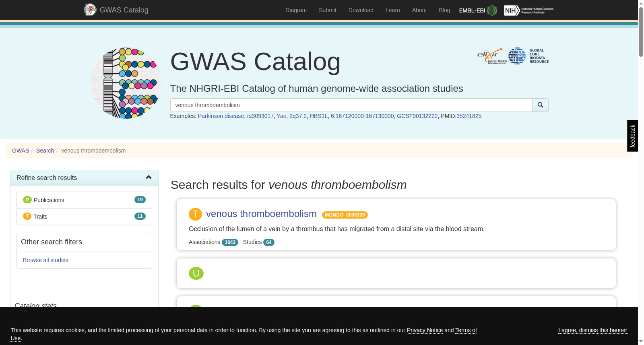Viewport: 644px width, 345px height.
Task: Filter results by Publications
Action: [84, 200]
